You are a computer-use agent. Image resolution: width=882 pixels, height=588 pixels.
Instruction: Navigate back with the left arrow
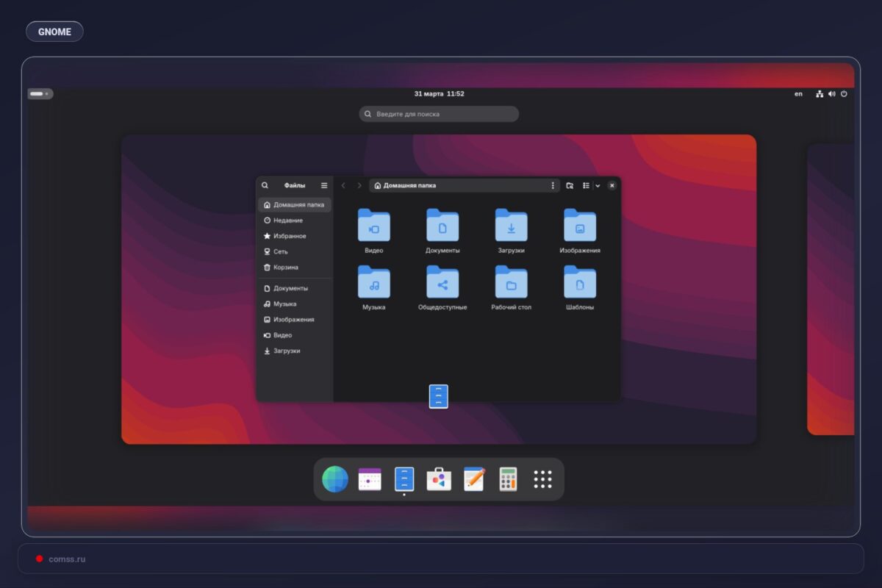tap(343, 185)
